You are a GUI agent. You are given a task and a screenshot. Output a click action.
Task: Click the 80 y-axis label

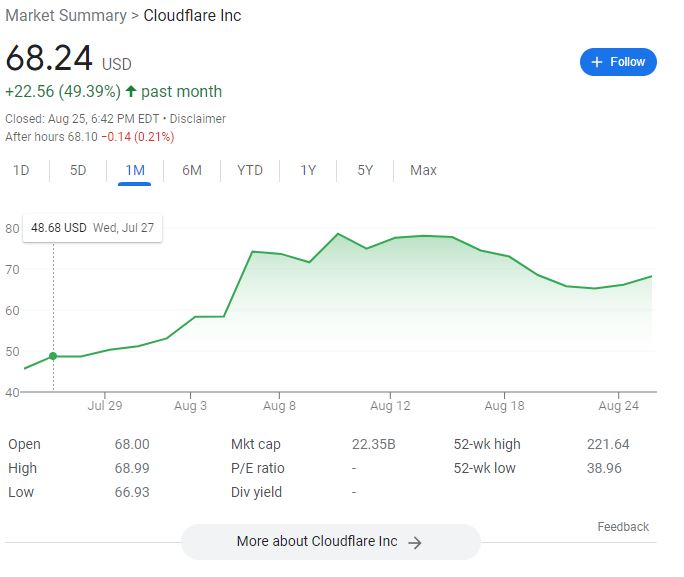pos(12,229)
